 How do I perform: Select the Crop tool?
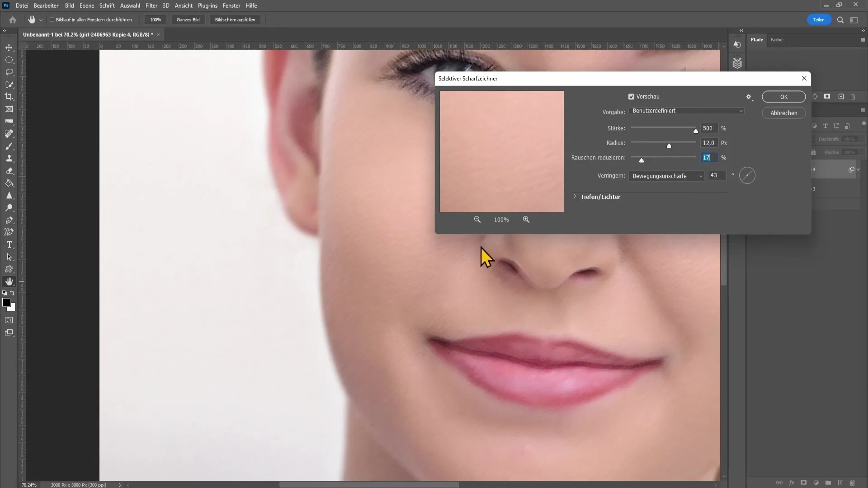coord(9,97)
